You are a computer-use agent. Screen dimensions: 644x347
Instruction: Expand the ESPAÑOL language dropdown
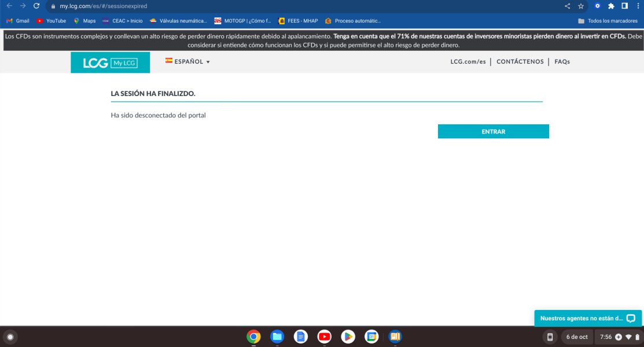point(187,62)
